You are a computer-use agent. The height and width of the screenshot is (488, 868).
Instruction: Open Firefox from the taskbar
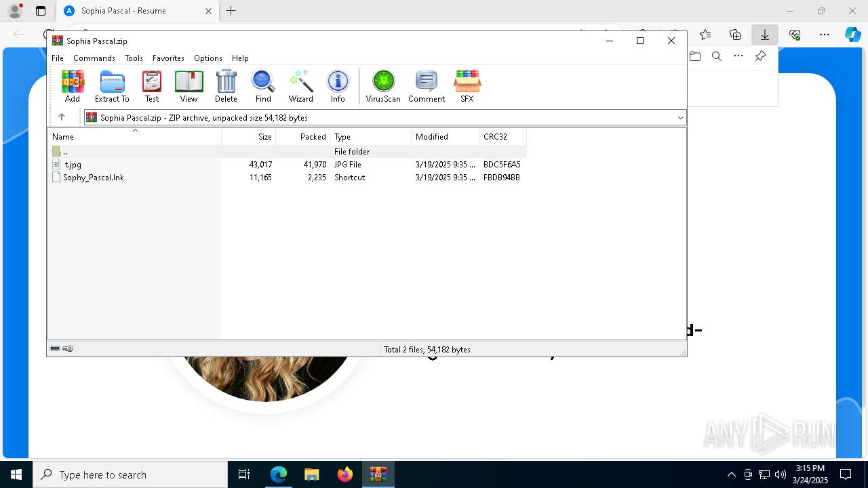pyautogui.click(x=345, y=474)
